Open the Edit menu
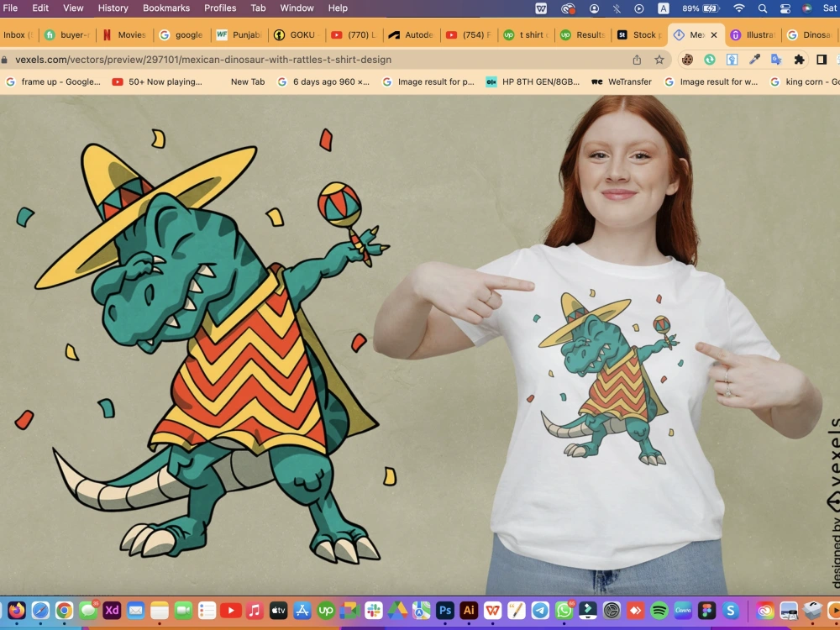 pyautogui.click(x=40, y=8)
